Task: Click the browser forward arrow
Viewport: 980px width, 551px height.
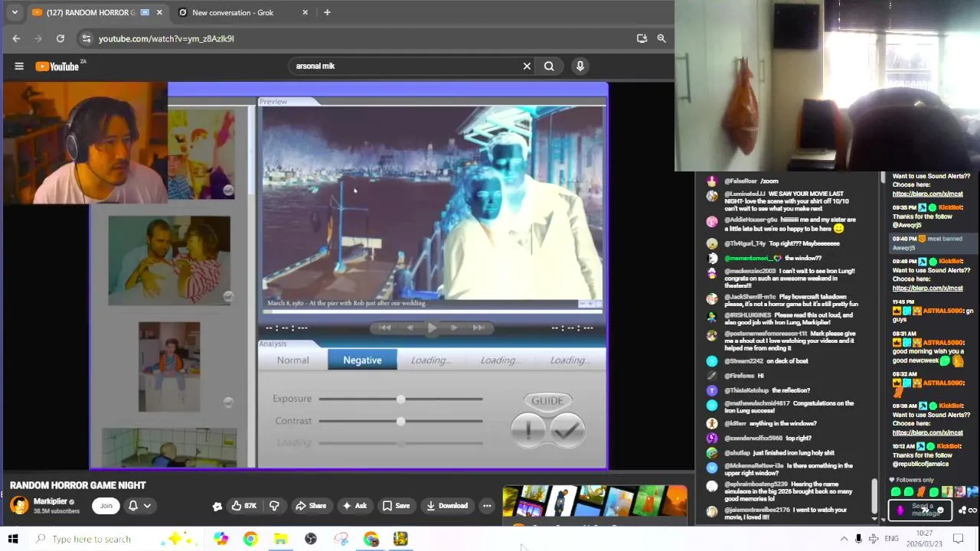Action: 38,38
